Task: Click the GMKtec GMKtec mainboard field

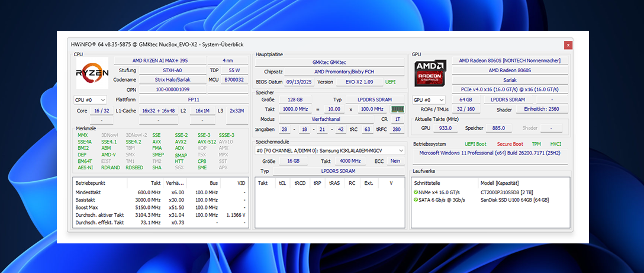Action: (329, 62)
